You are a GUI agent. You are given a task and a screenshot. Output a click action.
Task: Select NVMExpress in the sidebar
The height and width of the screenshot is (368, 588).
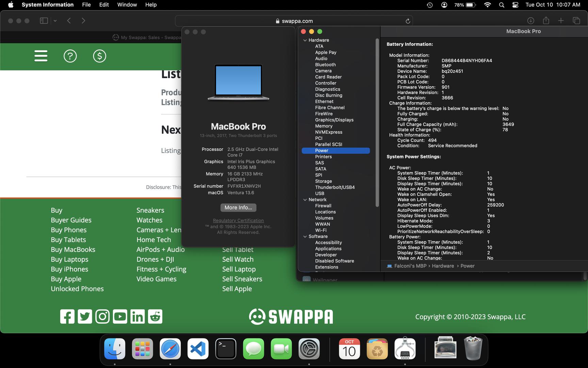click(329, 132)
